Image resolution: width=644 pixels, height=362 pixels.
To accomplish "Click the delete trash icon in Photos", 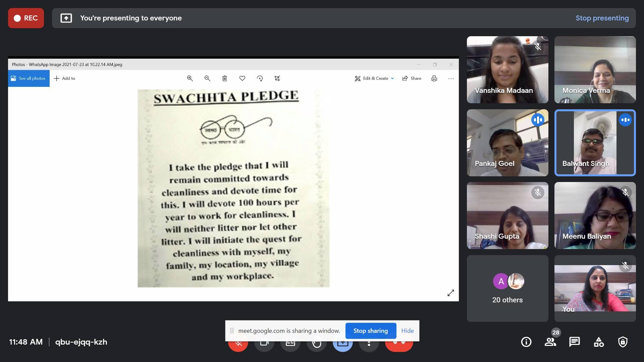I will pyautogui.click(x=225, y=78).
